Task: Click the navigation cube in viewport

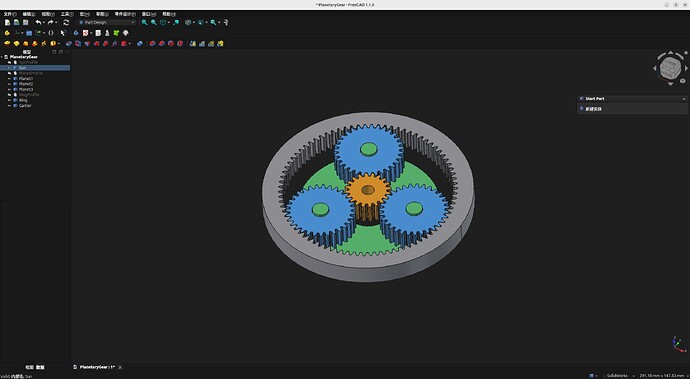Action: coord(670,68)
